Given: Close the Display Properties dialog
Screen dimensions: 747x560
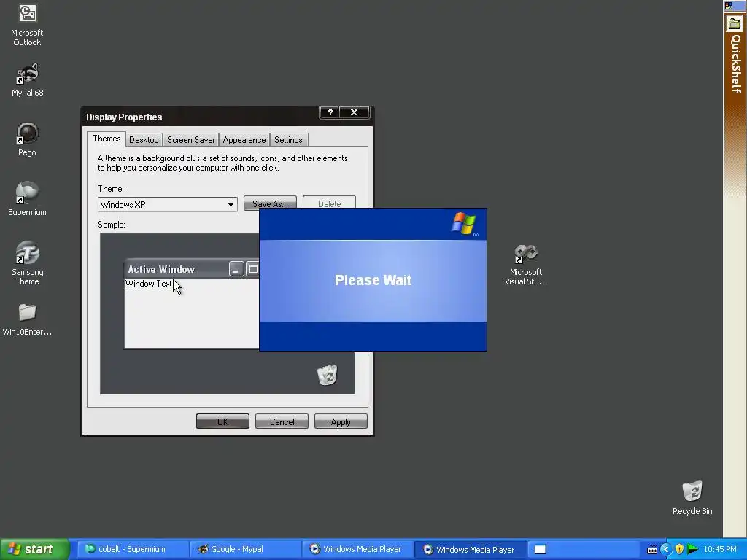Looking at the screenshot, I should tap(354, 112).
